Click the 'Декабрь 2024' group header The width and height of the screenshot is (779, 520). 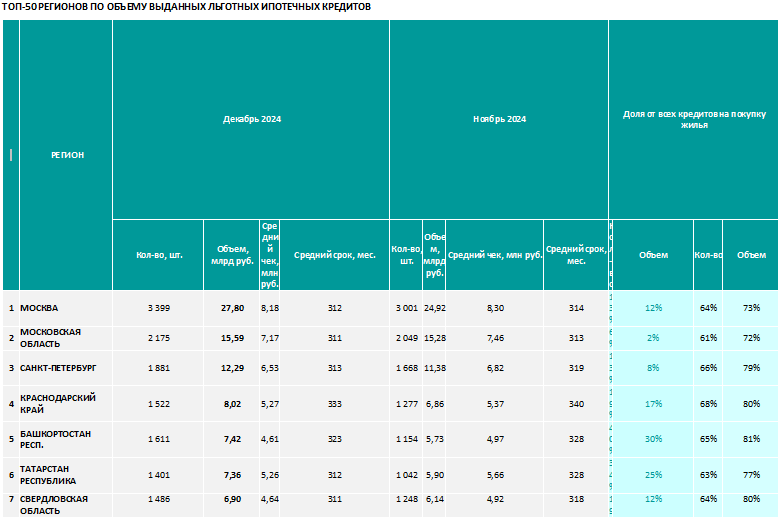(252, 119)
